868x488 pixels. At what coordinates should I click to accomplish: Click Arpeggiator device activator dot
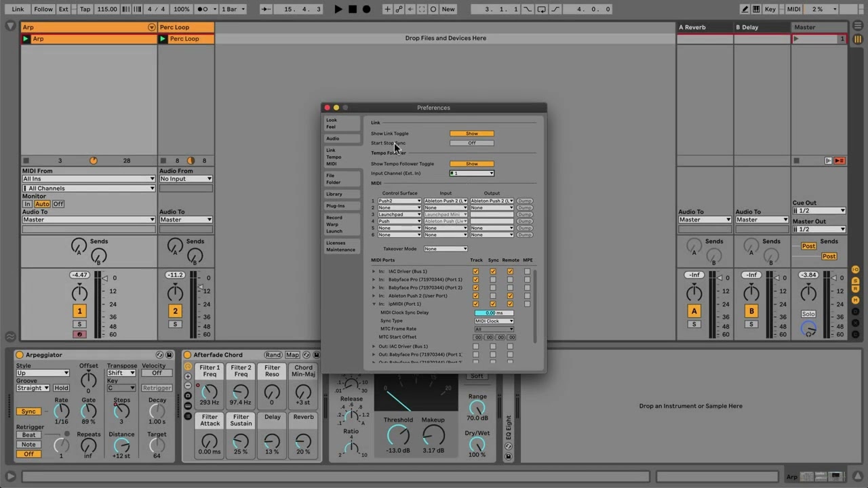point(20,354)
